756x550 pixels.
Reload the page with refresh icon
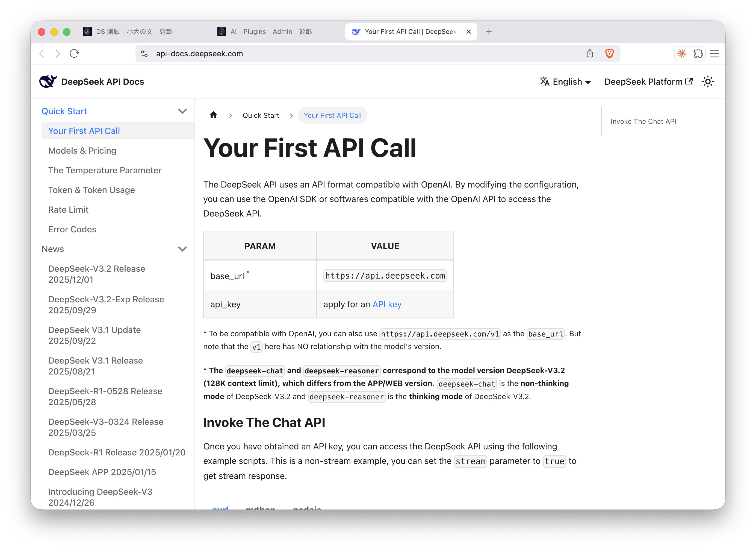74,53
